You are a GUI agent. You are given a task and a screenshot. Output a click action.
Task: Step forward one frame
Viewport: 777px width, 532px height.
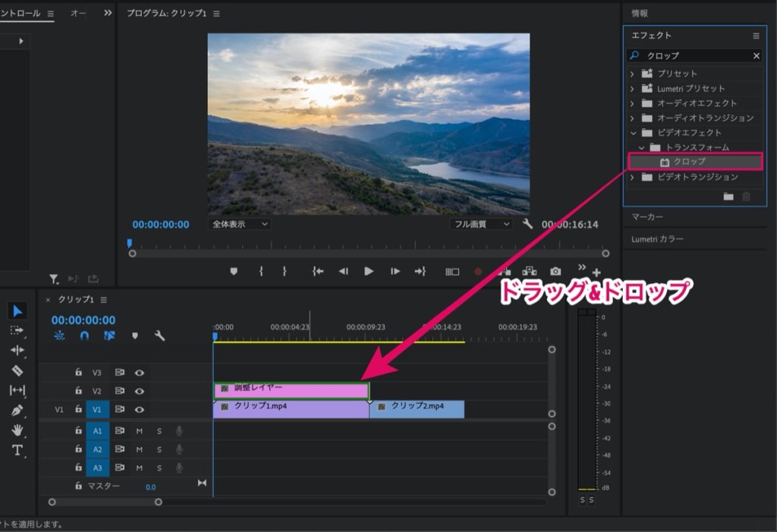click(x=395, y=271)
